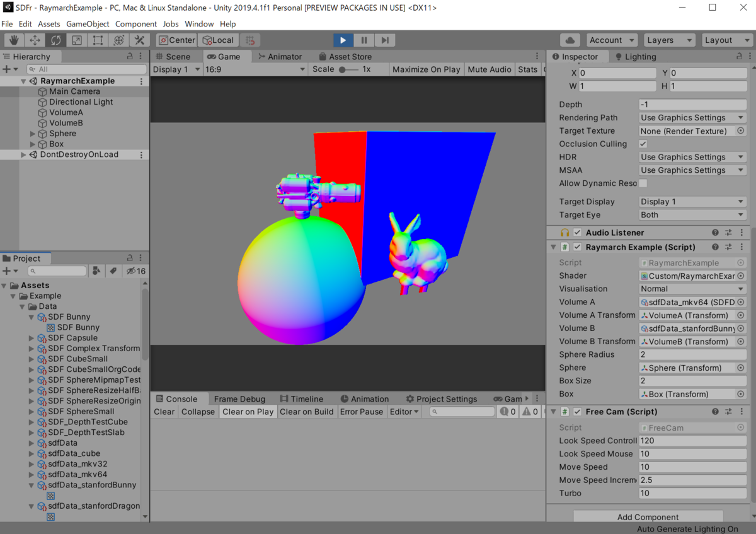The width and height of the screenshot is (756, 534).
Task: Select the Rect Transform tool
Action: click(98, 40)
